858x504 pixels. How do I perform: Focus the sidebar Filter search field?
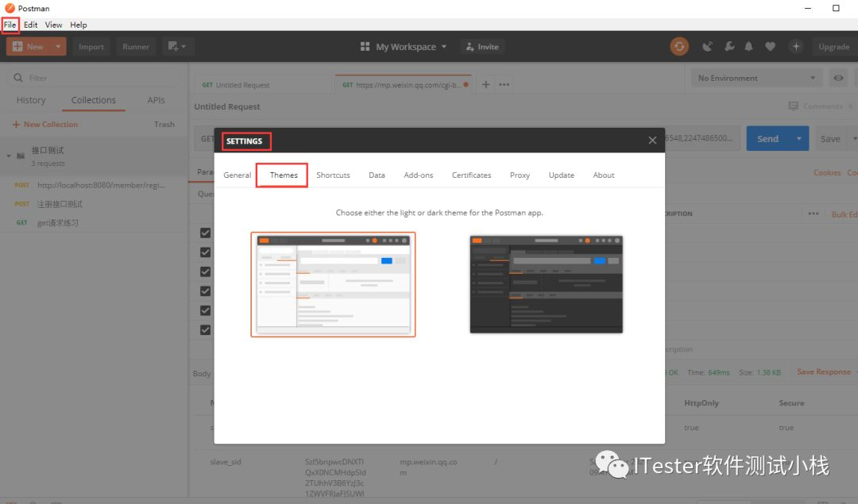[94, 78]
